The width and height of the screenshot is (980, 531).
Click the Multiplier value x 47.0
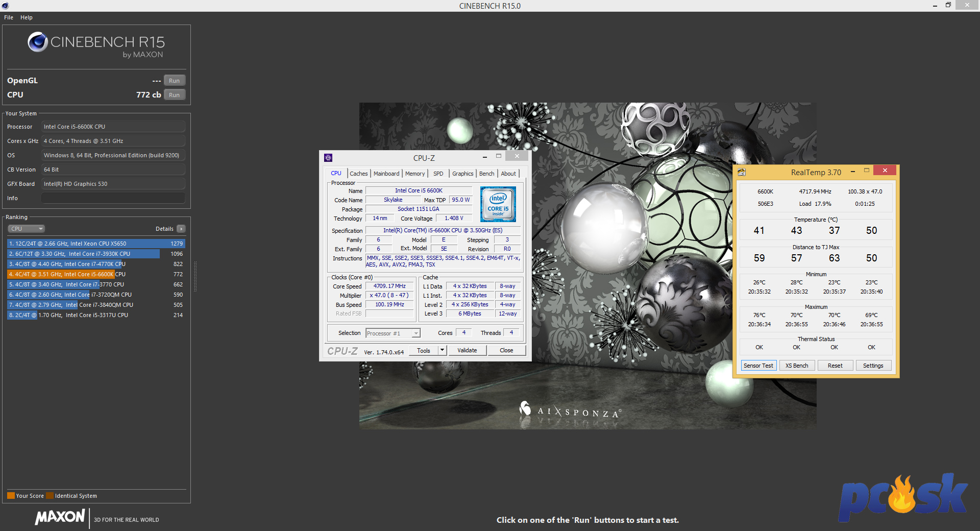click(x=389, y=295)
